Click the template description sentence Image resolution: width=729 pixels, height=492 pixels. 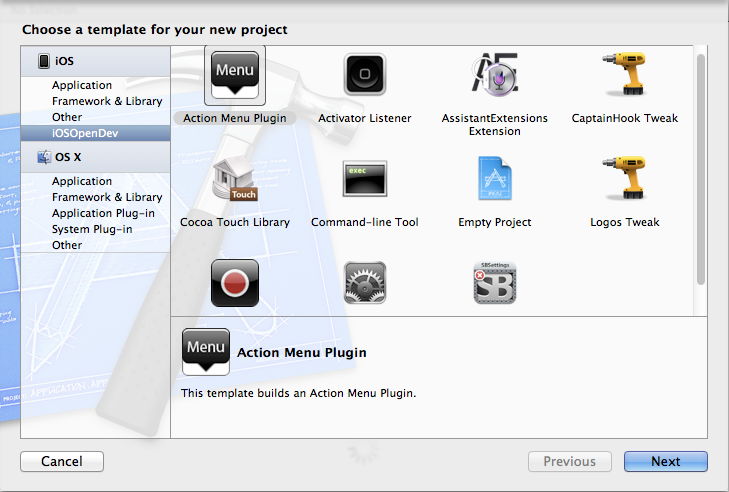pyautogui.click(x=298, y=393)
